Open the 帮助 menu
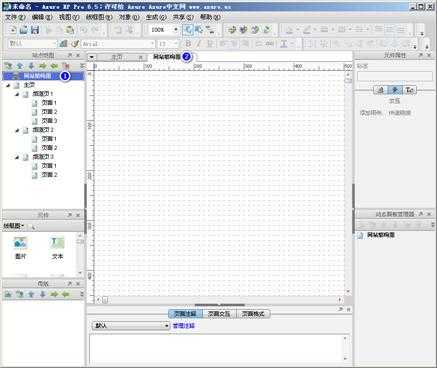Screen dimensions: 437x368 click(210, 17)
